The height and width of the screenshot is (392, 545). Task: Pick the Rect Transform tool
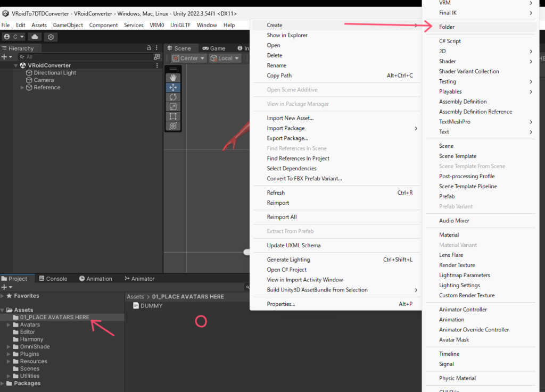click(173, 116)
